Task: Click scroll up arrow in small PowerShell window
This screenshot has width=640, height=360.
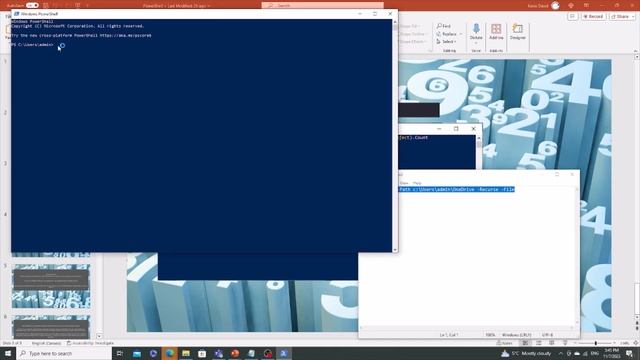Action: pyautogui.click(x=479, y=138)
